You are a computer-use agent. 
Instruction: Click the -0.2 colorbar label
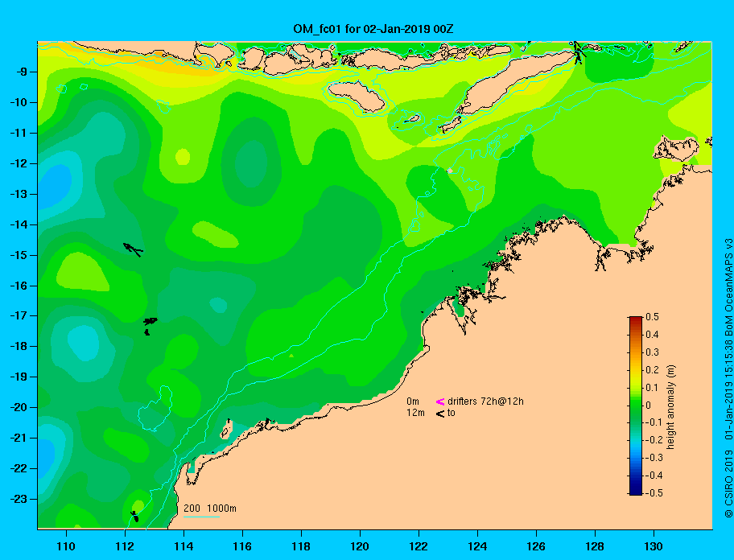654,440
